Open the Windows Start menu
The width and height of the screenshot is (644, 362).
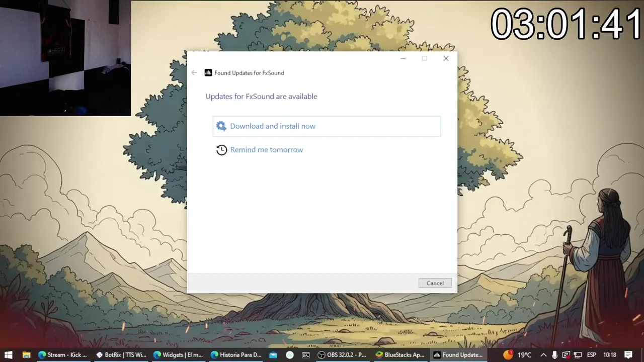(x=9, y=355)
